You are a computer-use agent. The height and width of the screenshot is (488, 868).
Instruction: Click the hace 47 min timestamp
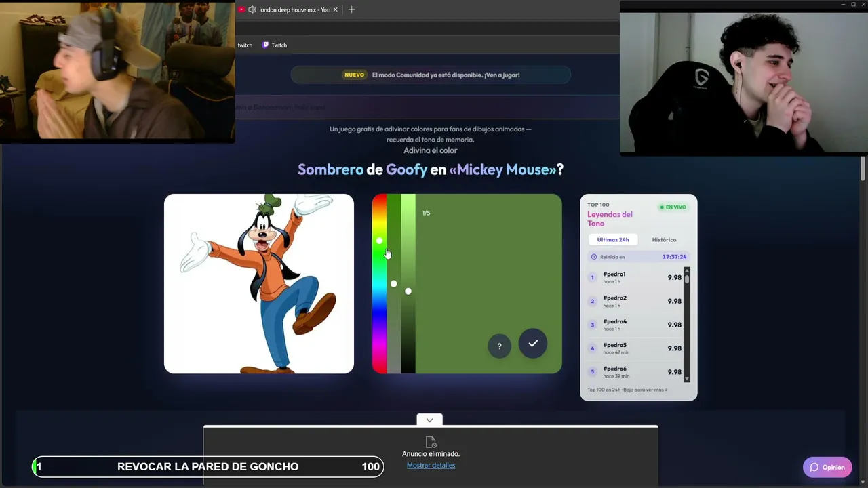[617, 352]
